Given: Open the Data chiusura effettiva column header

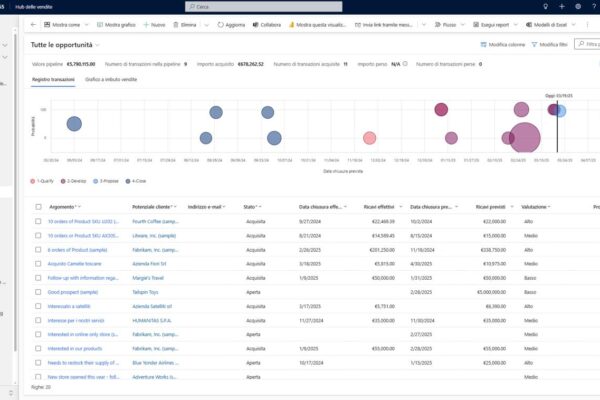Looking at the screenshot, I should pos(323,207).
